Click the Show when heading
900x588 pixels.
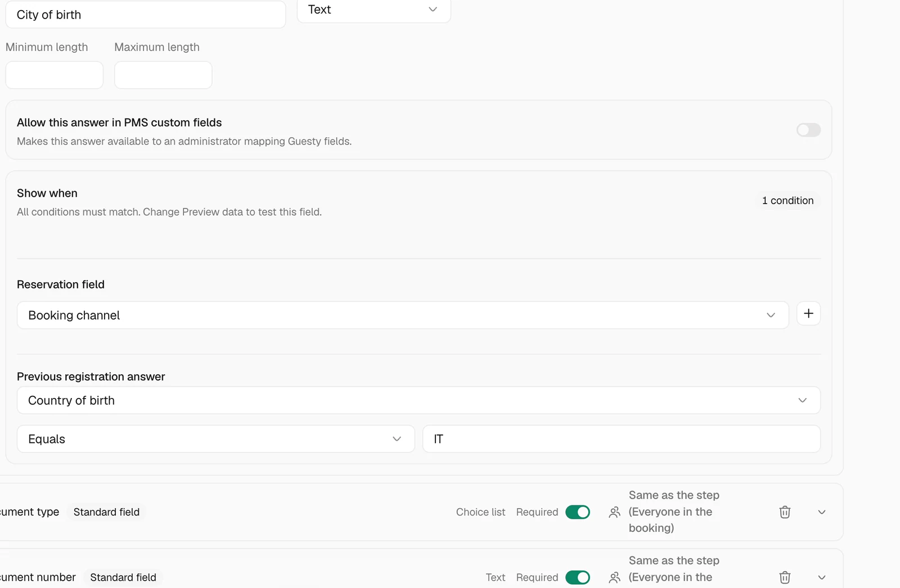pyautogui.click(x=47, y=193)
